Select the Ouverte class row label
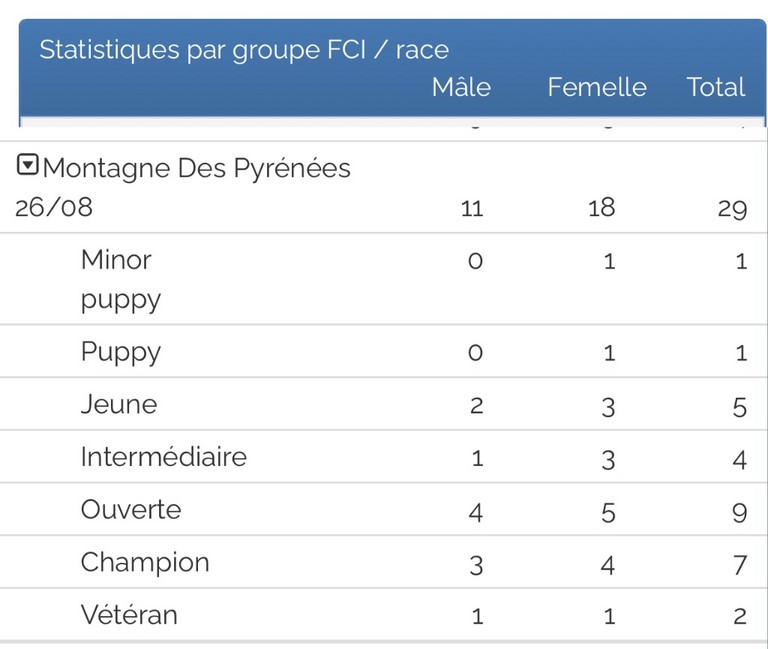Screen dimensions: 768x649 [x=131, y=509]
